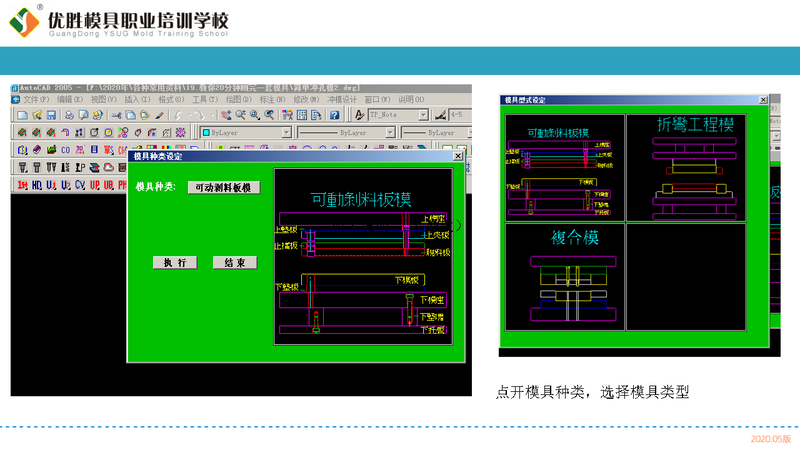The width and height of the screenshot is (800, 450).
Task: Click the New drawing icon in toolbar
Action: pos(21,115)
